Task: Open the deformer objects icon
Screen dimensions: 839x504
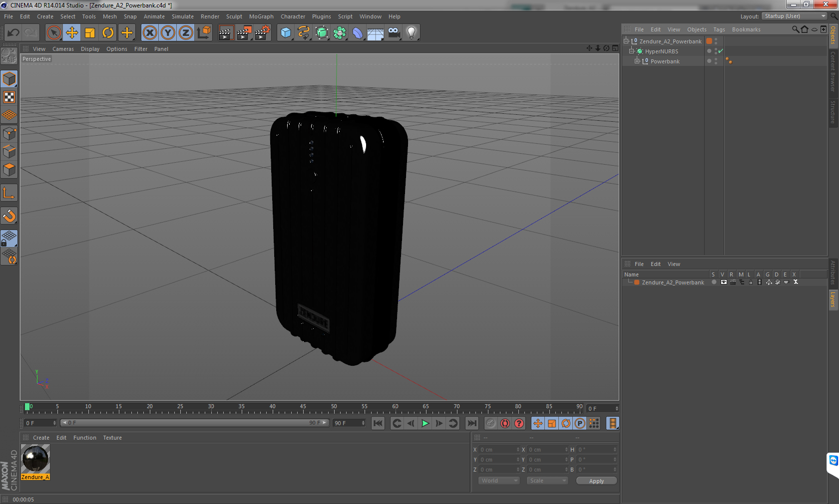Action: [x=358, y=33]
